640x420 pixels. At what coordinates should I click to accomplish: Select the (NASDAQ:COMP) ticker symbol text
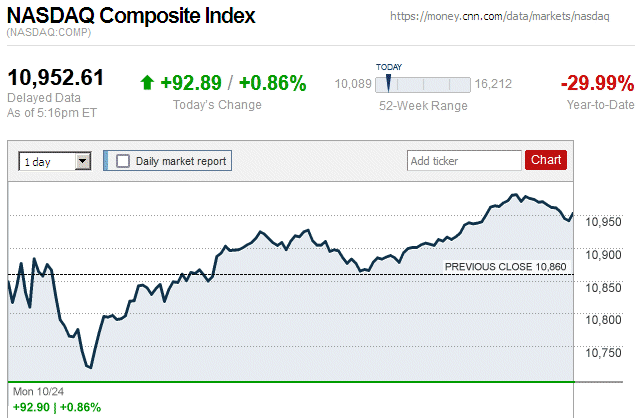(x=49, y=33)
